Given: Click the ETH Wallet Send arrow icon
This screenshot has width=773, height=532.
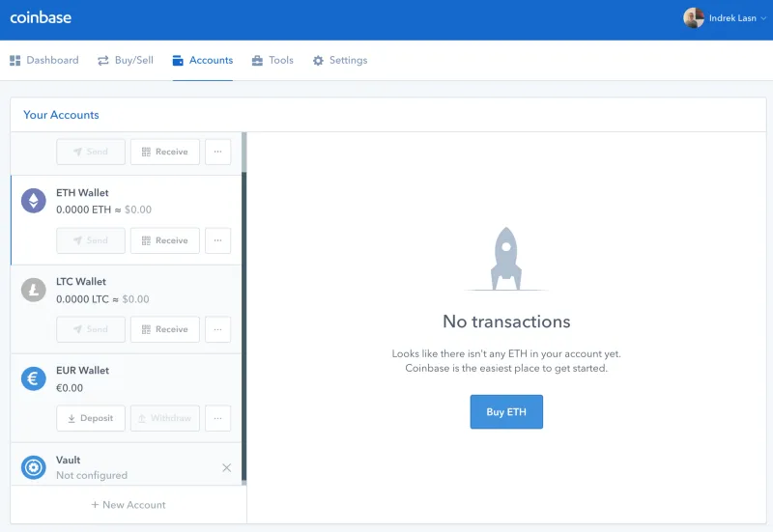Looking at the screenshot, I should (x=78, y=240).
